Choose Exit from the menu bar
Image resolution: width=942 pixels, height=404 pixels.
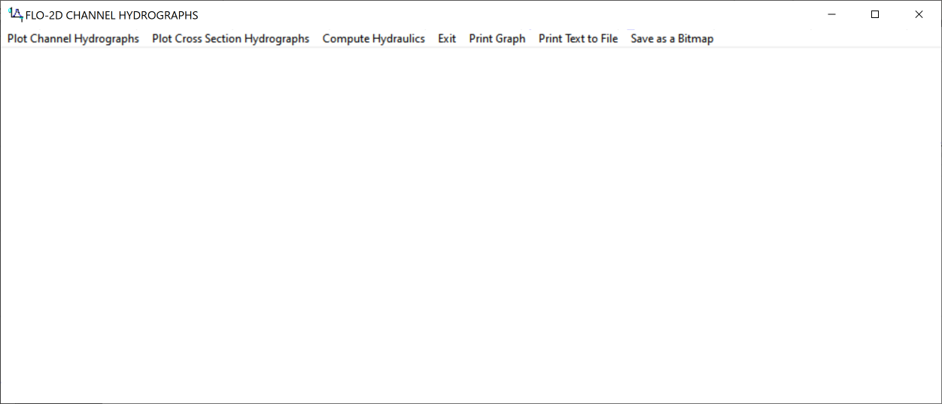(446, 39)
